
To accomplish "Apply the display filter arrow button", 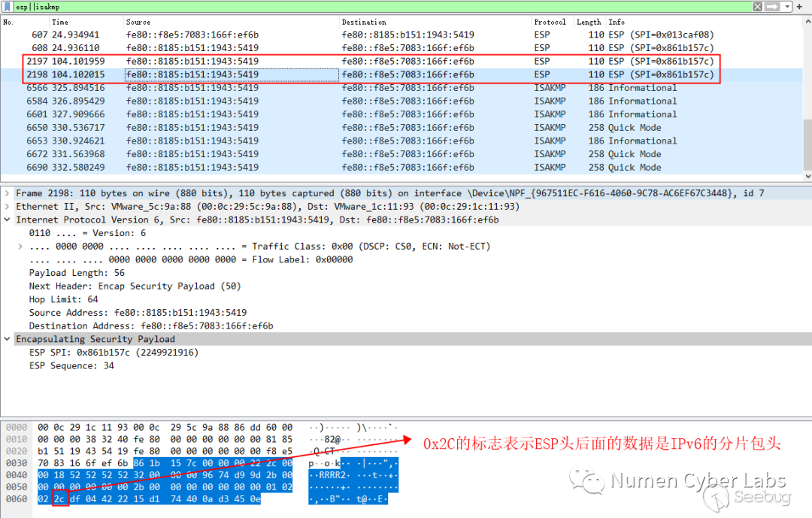I will (x=772, y=7).
